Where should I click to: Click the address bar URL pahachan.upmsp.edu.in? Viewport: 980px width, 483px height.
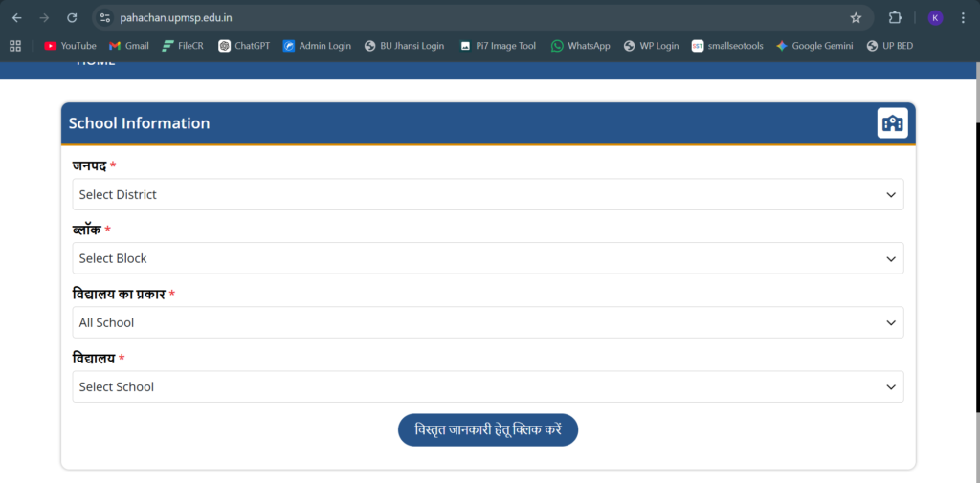point(176,18)
